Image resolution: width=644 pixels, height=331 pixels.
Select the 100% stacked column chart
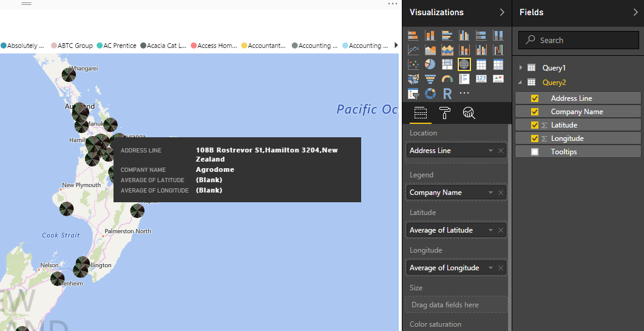click(x=498, y=35)
